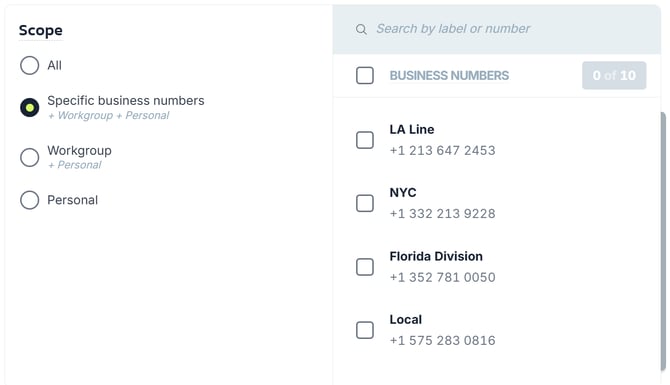This screenshot has height=385, width=670.
Task: Click the Workgroup option label text
Action: (x=79, y=151)
